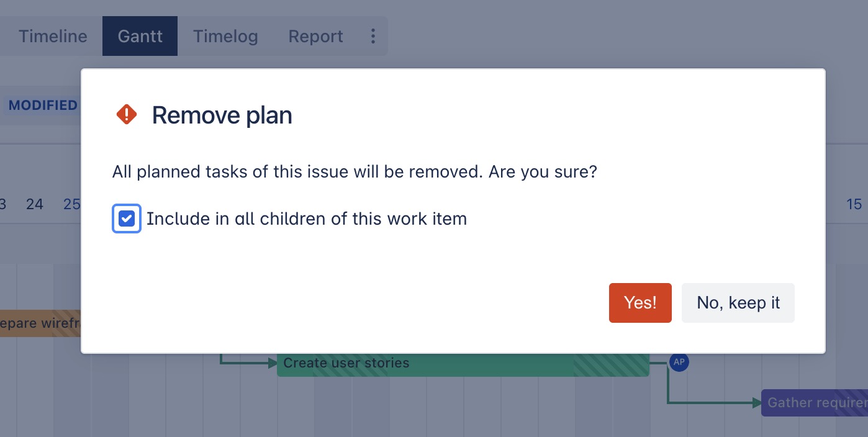Go to the Report tab
The height and width of the screenshot is (437, 868).
[x=315, y=36]
